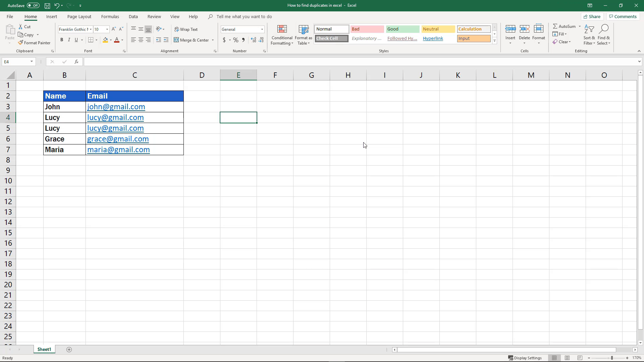The image size is (644, 362).
Task: Turn off AutoSave
Action: (x=33, y=5)
